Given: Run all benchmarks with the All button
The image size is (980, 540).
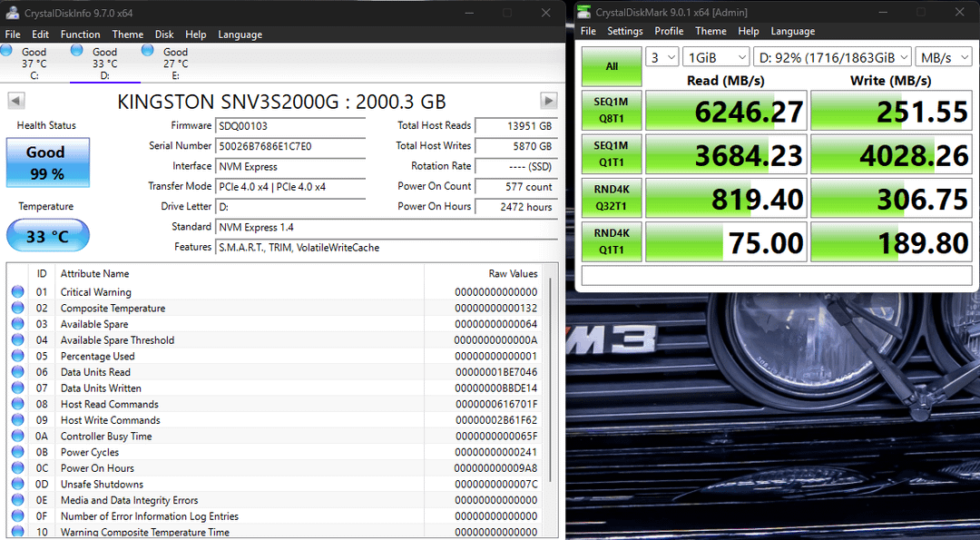Looking at the screenshot, I should [612, 66].
